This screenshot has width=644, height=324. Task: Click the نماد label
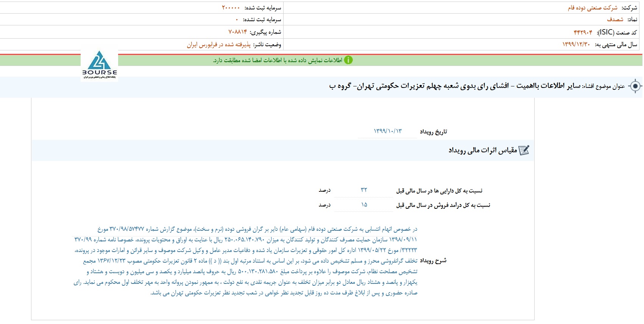[x=632, y=19]
